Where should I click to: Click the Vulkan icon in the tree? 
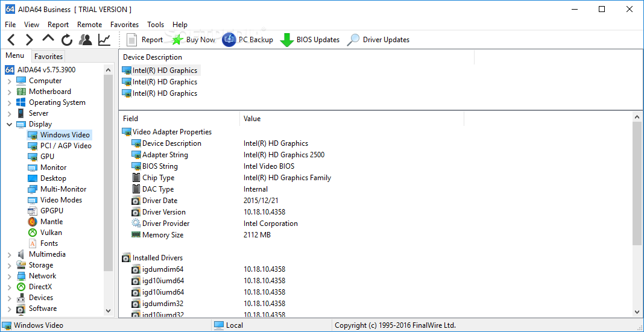[33, 233]
